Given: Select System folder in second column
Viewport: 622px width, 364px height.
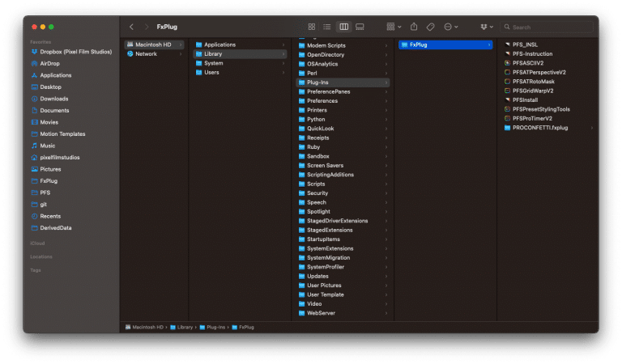Looking at the screenshot, I should (240, 63).
